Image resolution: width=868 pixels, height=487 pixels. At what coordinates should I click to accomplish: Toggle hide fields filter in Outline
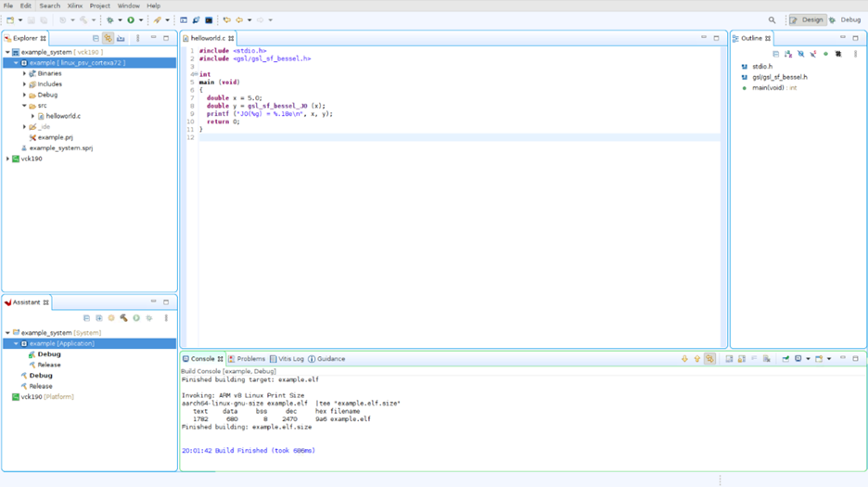pyautogui.click(x=801, y=55)
